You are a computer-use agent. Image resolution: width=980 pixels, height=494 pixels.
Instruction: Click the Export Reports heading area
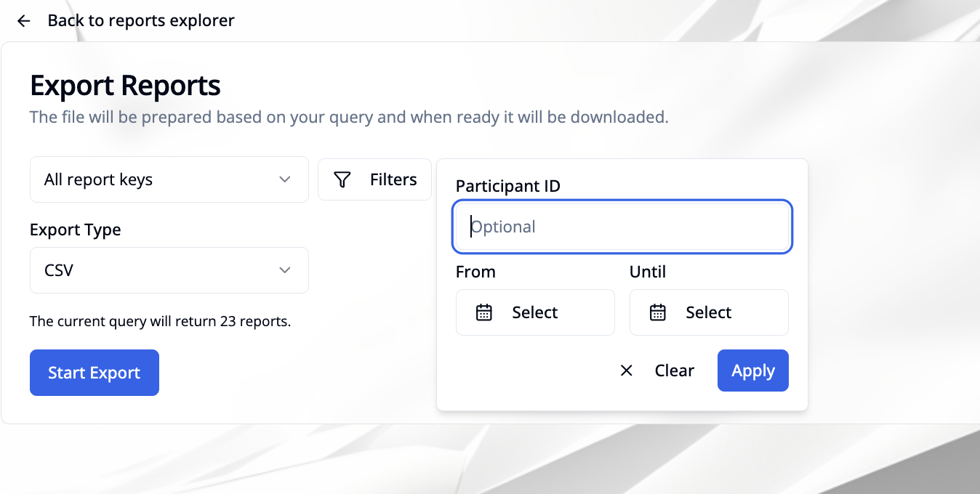tap(124, 85)
